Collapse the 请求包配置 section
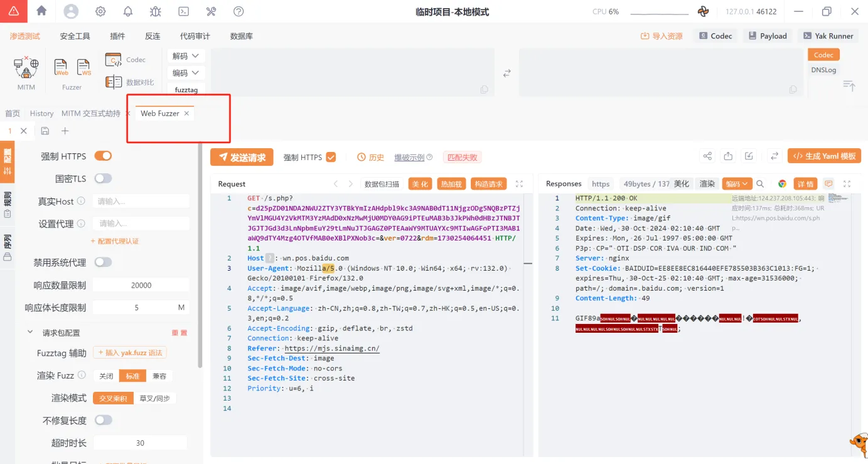Viewport: 868px width, 464px height. point(30,332)
